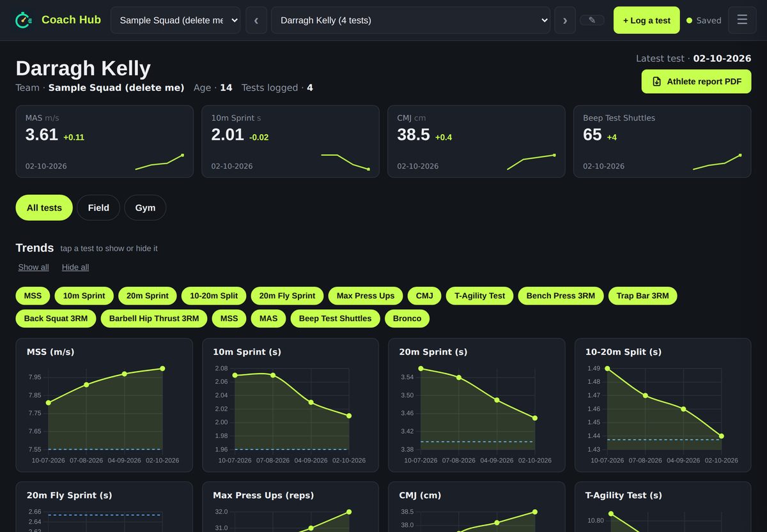Toggle the Max Press Ups trend chip

(x=366, y=296)
